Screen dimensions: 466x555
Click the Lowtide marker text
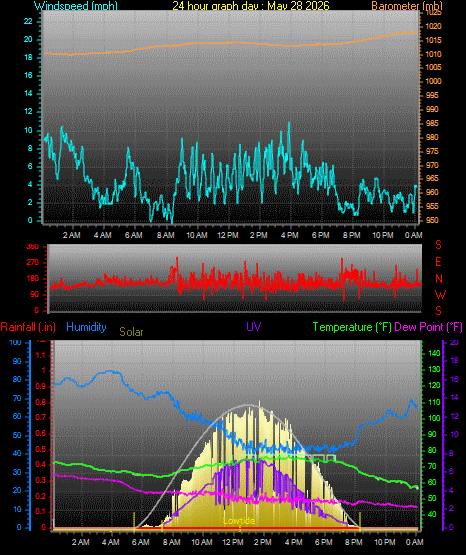[239, 521]
